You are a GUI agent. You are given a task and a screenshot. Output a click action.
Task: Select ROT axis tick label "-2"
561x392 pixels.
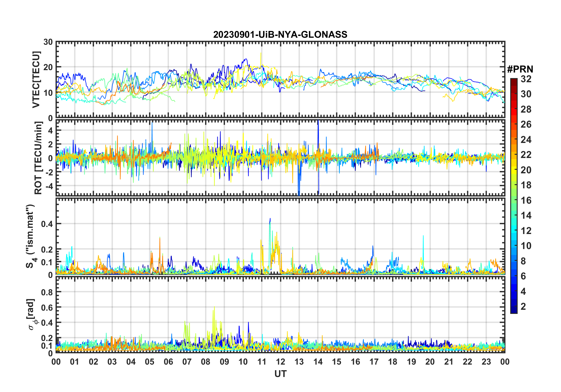coord(49,172)
